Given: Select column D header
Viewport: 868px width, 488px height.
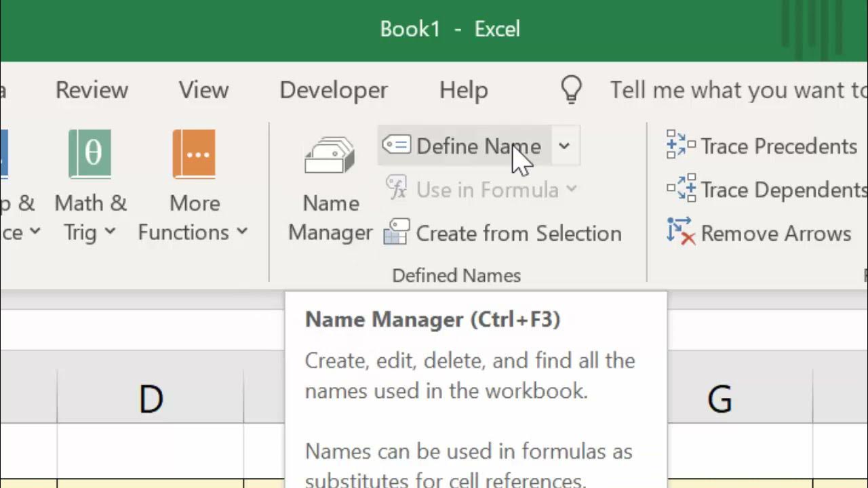Looking at the screenshot, I should tap(151, 399).
